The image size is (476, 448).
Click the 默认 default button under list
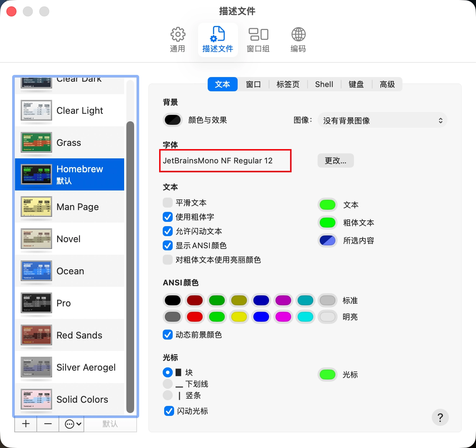(110, 424)
